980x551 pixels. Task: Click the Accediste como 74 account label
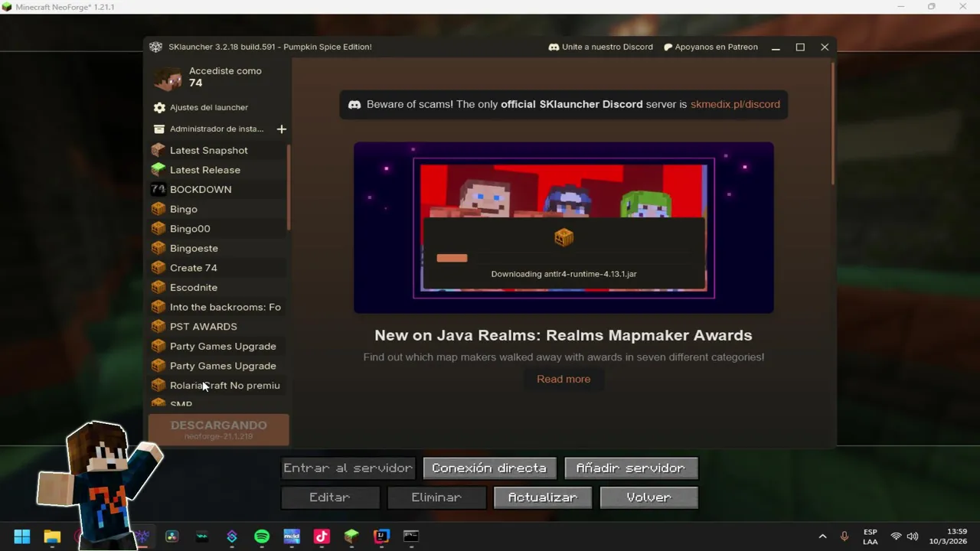pyautogui.click(x=225, y=77)
